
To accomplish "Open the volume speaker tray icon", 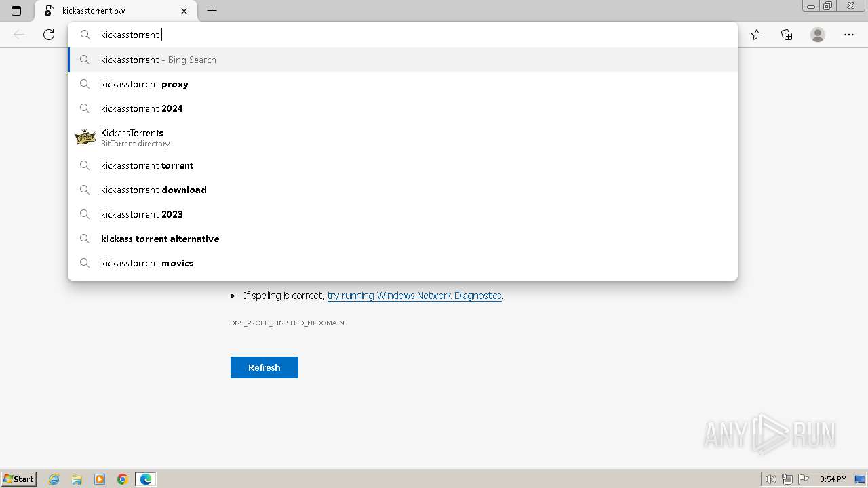I will (x=771, y=479).
